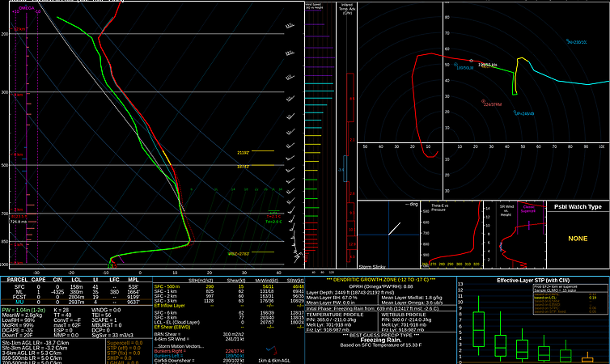Click the PW = 1.04in value

tap(23, 311)
